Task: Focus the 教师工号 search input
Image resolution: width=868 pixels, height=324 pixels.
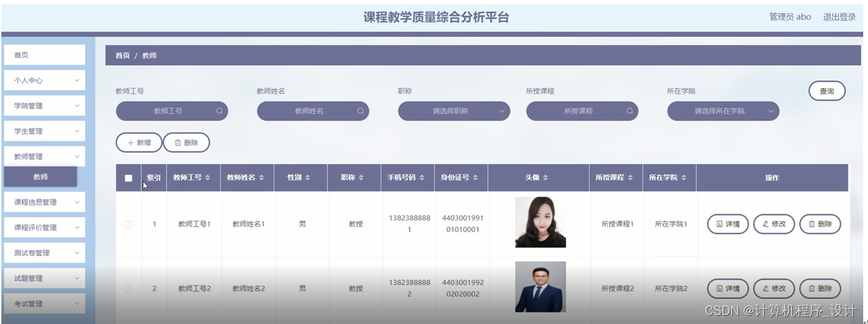Action: coord(171,111)
